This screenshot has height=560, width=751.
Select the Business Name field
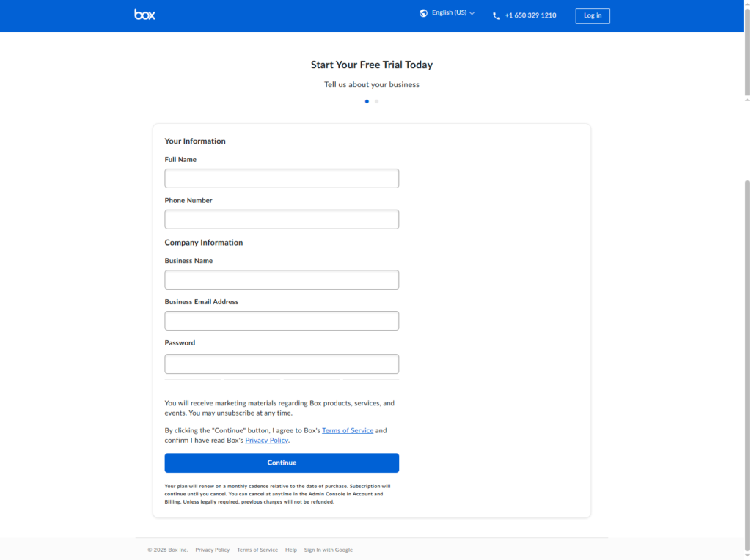282,279
